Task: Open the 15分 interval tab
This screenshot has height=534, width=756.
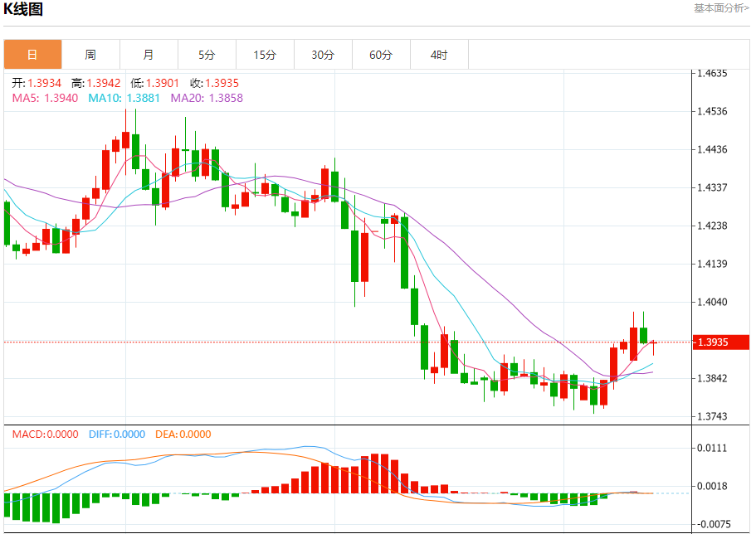Action: click(x=266, y=55)
